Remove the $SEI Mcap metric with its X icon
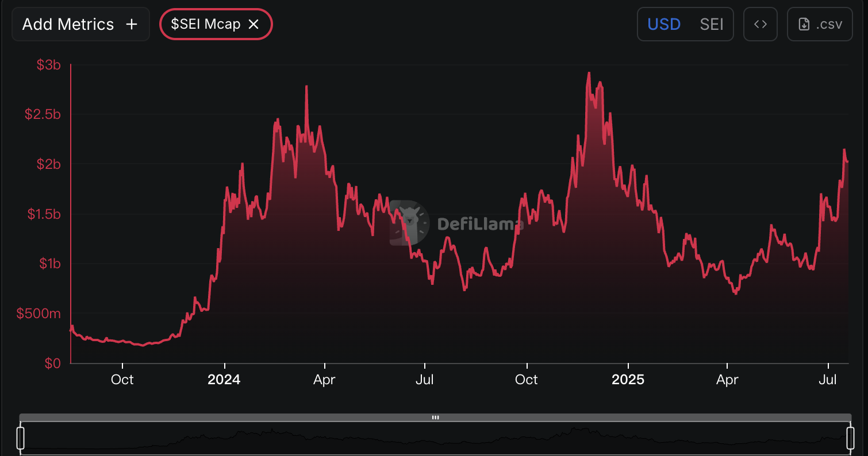The image size is (868, 456). pyautogui.click(x=254, y=24)
